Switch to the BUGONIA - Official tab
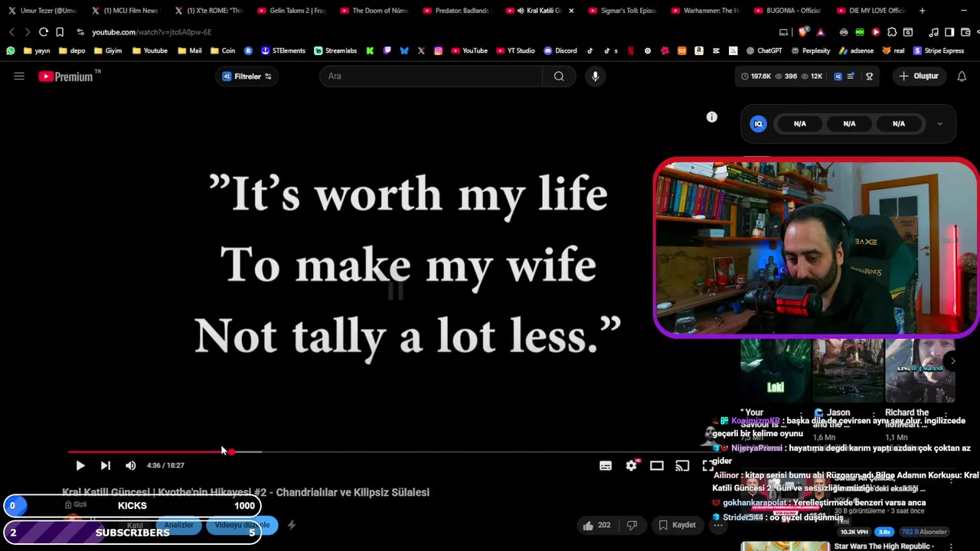The image size is (980, 551). coord(788,11)
